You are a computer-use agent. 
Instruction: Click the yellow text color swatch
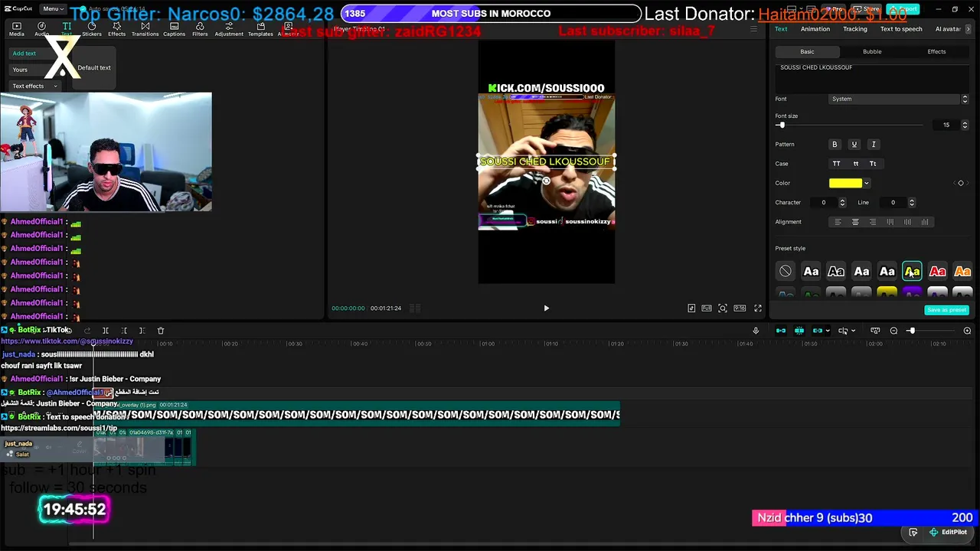(x=845, y=183)
